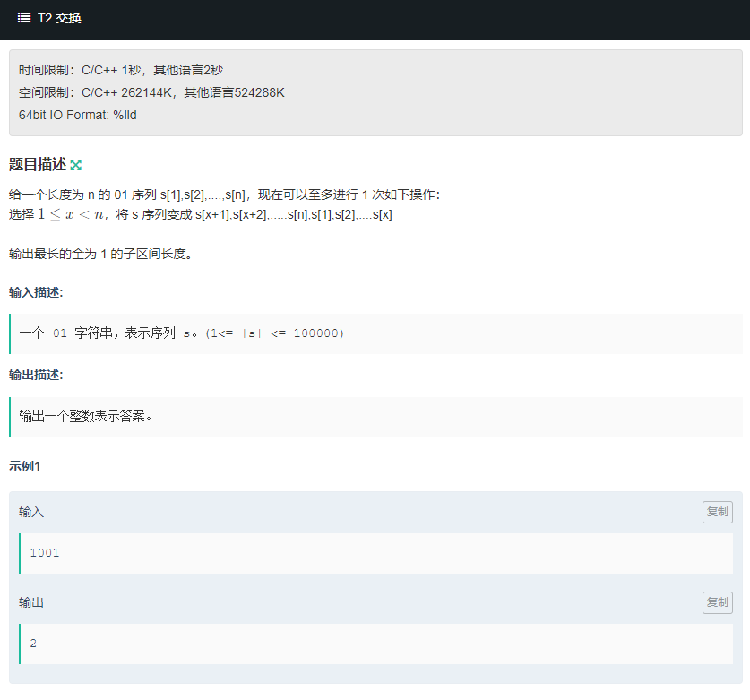
Task: Click the 示例1 heading
Action: pyautogui.click(x=24, y=466)
